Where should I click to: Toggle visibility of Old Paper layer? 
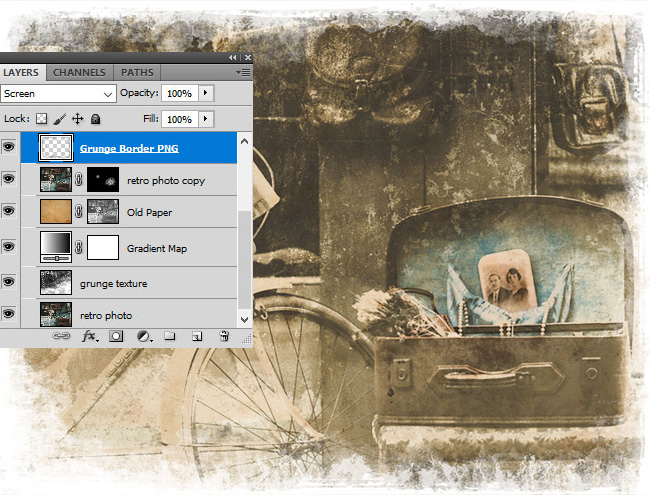pyautogui.click(x=10, y=212)
